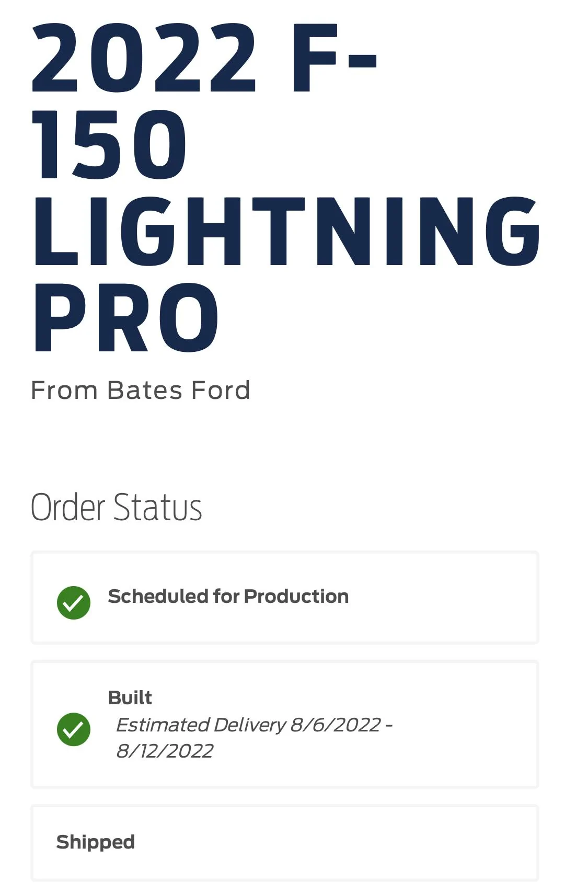Image resolution: width=588 pixels, height=893 pixels.
Task: Tap the word Order in the heading
Action: pos(68,507)
